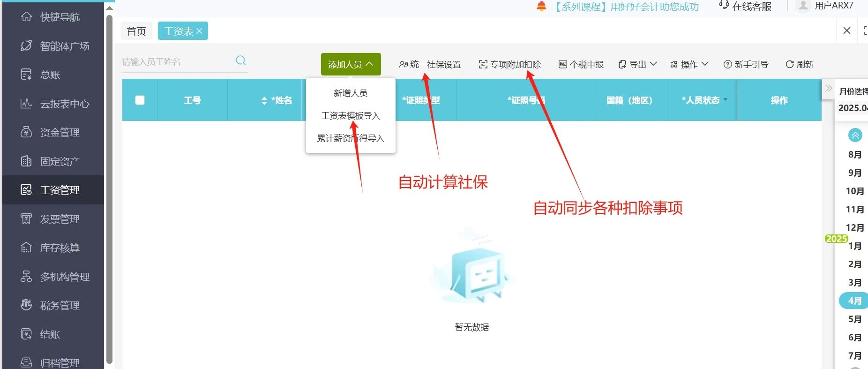The height and width of the screenshot is (369, 868).
Task: Select month 7月
Action: (855, 355)
